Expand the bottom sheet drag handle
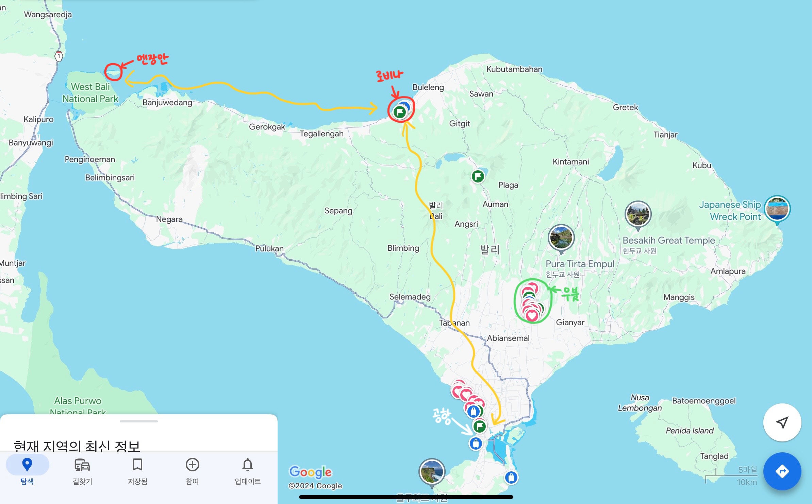The width and height of the screenshot is (812, 504). tap(138, 421)
